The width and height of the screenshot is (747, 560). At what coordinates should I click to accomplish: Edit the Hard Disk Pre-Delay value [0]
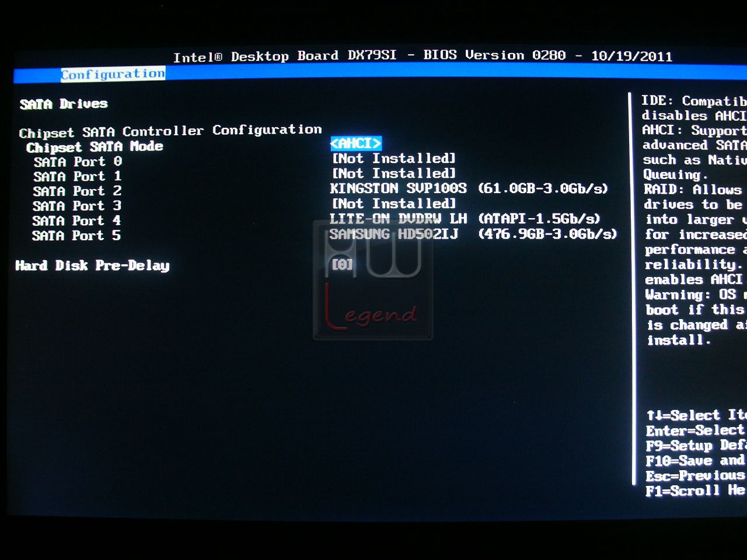click(342, 264)
